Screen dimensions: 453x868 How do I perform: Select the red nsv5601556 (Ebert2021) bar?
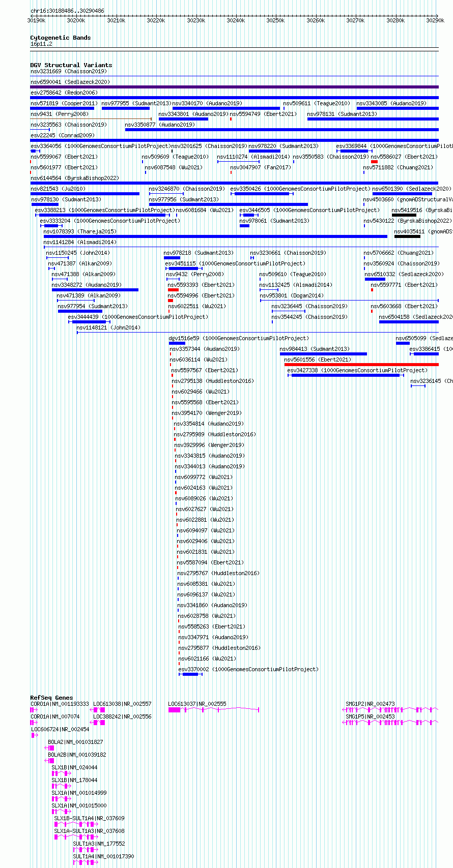coord(361,365)
